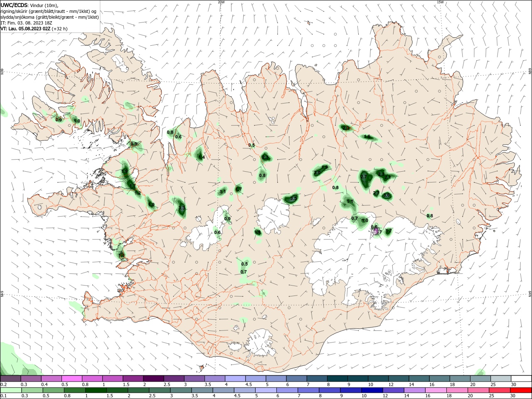This screenshot has width=532, height=399.
Task: Pick upper-row dark purple swatch between 2 and 2.5
Action: click(x=153, y=378)
